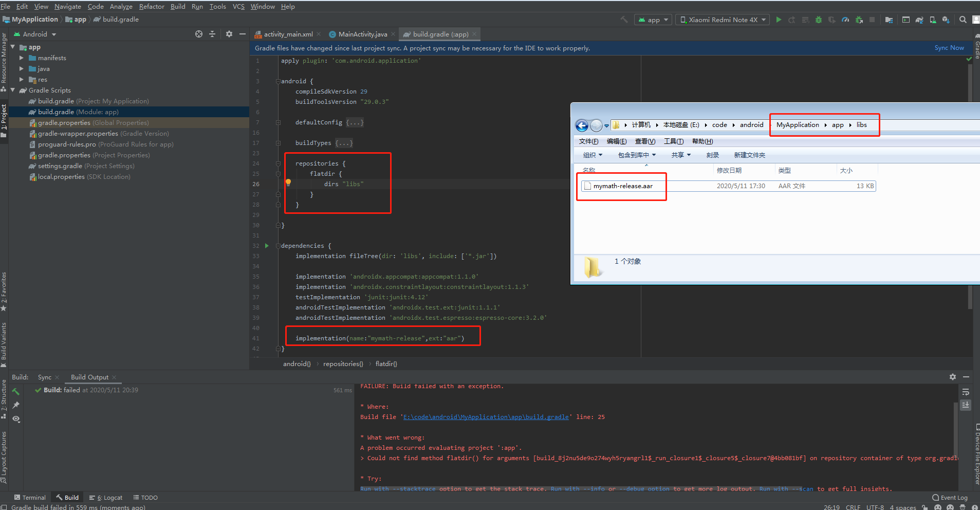Click the UTF-8 encoding in status bar
The height and width of the screenshot is (510, 980).
(875, 507)
